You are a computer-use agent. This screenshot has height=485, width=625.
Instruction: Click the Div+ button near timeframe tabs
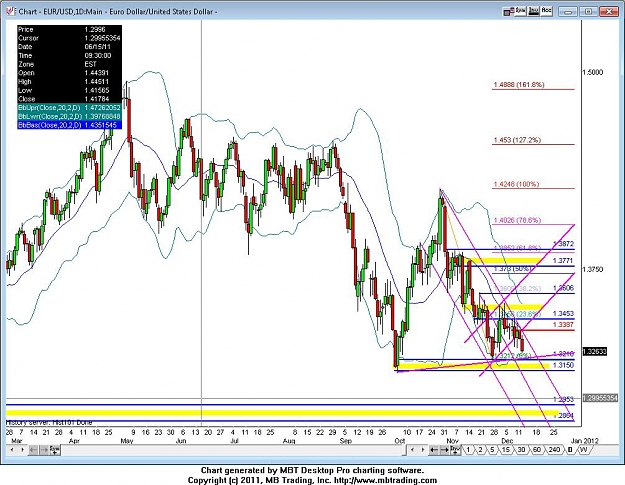pos(455,450)
